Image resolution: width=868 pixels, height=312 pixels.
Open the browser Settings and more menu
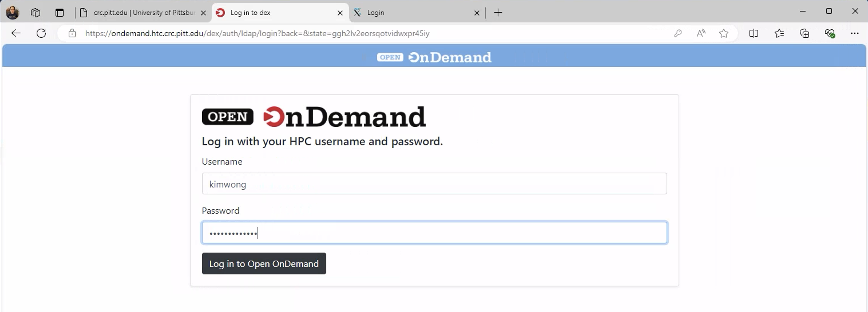(x=855, y=33)
